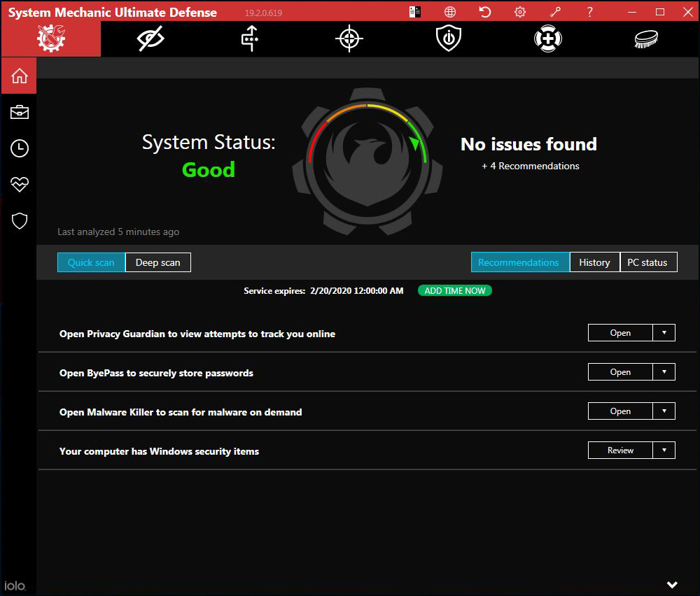
Task: Open DriveScrubber brush icon
Action: 646,38
